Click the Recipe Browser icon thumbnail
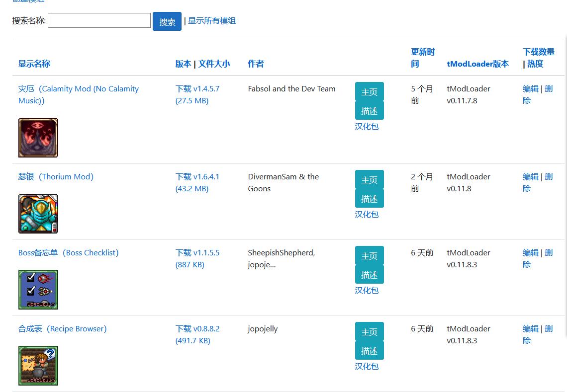This screenshot has width=567, height=392. click(38, 366)
